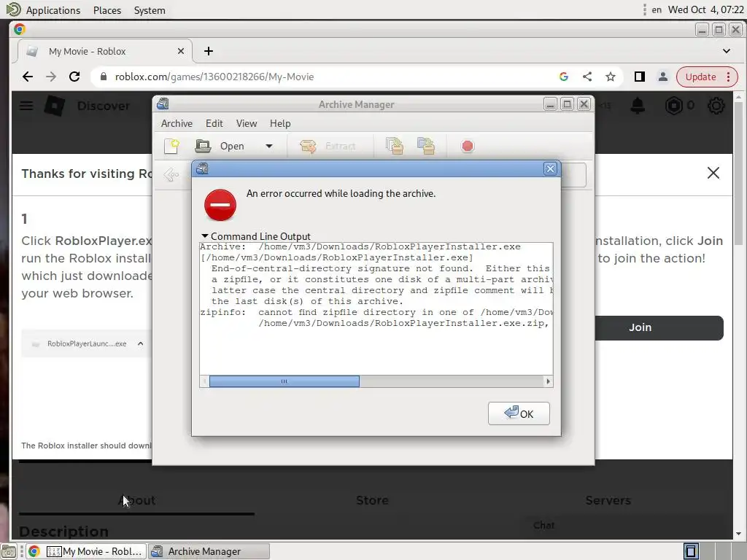Click the red Stop icon in Archive Manager
This screenshot has width=747, height=560.
tap(468, 146)
